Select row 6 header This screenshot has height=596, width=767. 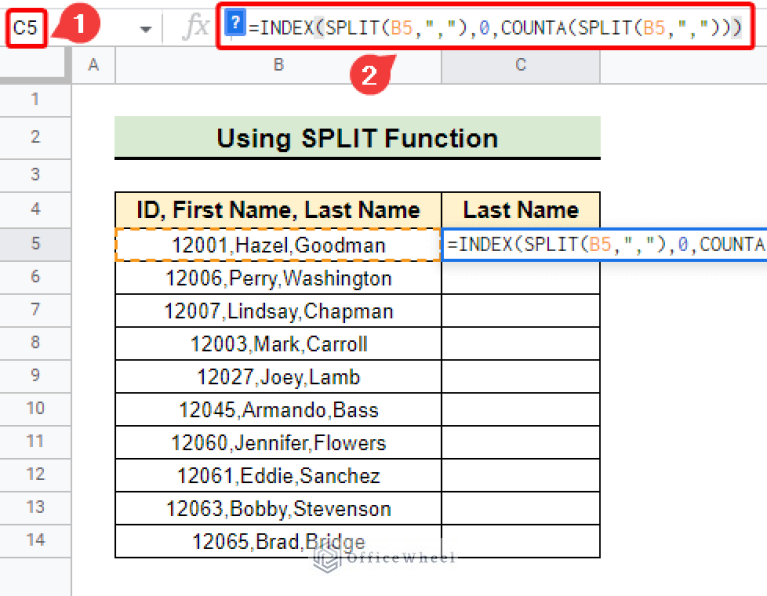35,277
